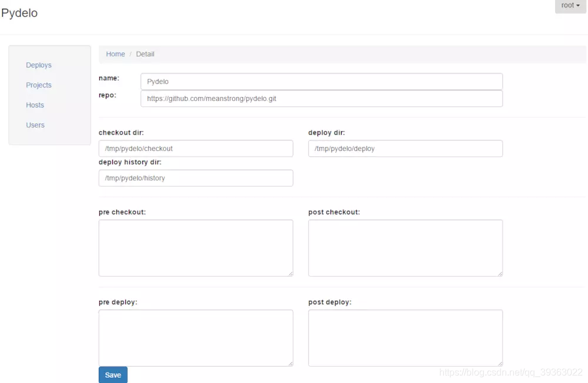Viewport: 588px width, 383px height.
Task: Click the 'post checkout:' label
Action: pos(334,212)
